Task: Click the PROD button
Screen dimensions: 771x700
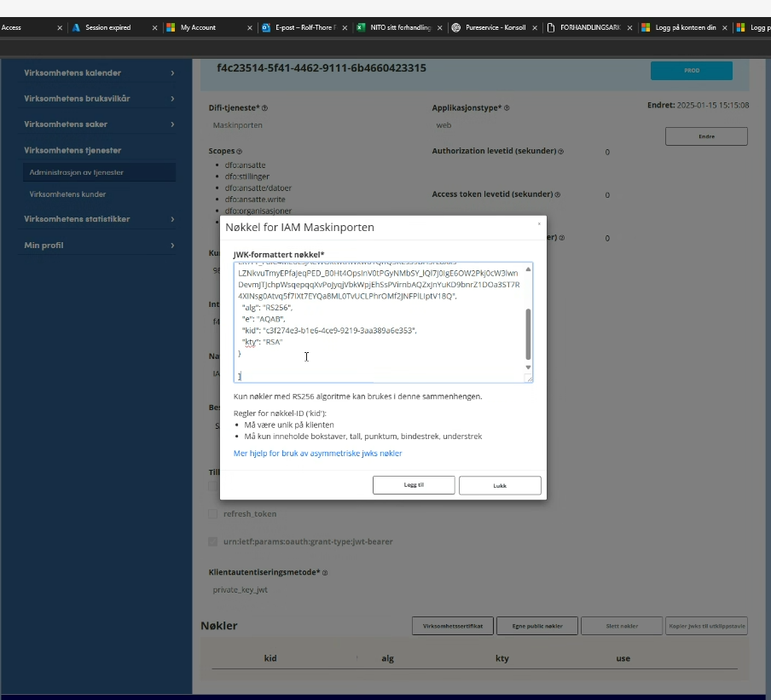Action: coord(692,70)
